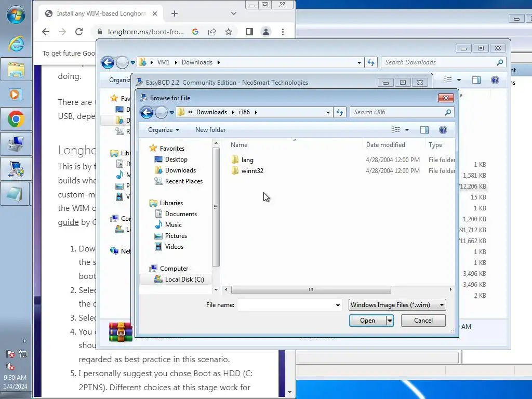532x399 pixels.
Task: Close the Install any WIM-based Longhorn tab
Action: [155, 14]
